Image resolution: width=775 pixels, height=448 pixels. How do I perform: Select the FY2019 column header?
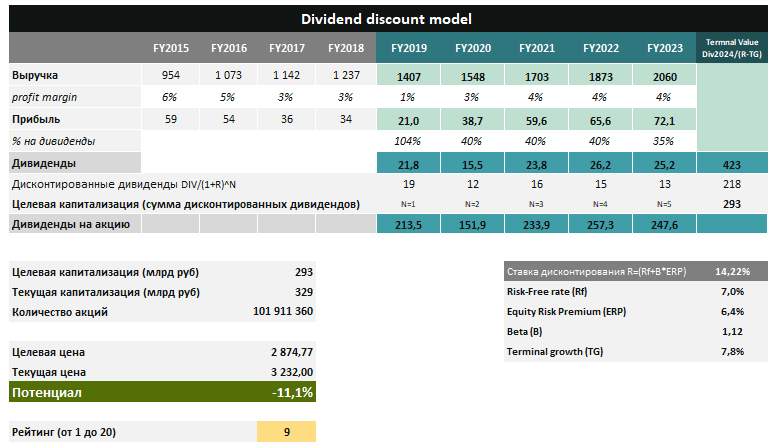click(407, 48)
